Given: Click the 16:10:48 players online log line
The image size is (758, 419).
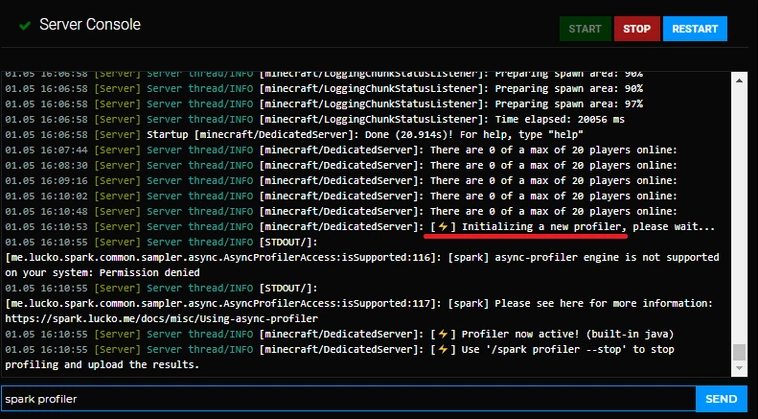Looking at the screenshot, I should [x=341, y=211].
